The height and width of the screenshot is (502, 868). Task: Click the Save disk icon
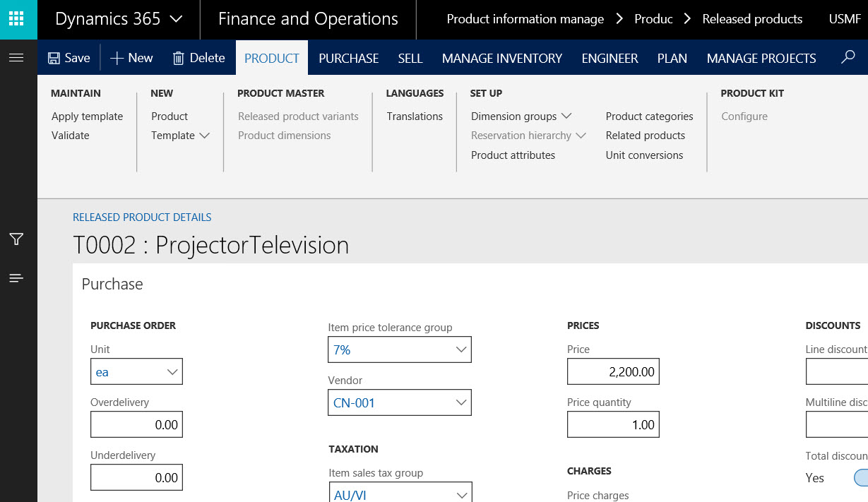(x=54, y=58)
